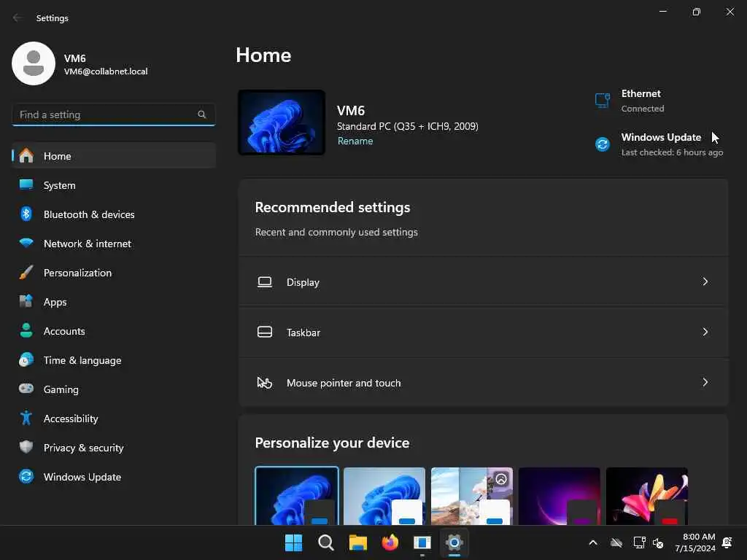Click the Accounts person icon
747x560 pixels.
coord(26,330)
